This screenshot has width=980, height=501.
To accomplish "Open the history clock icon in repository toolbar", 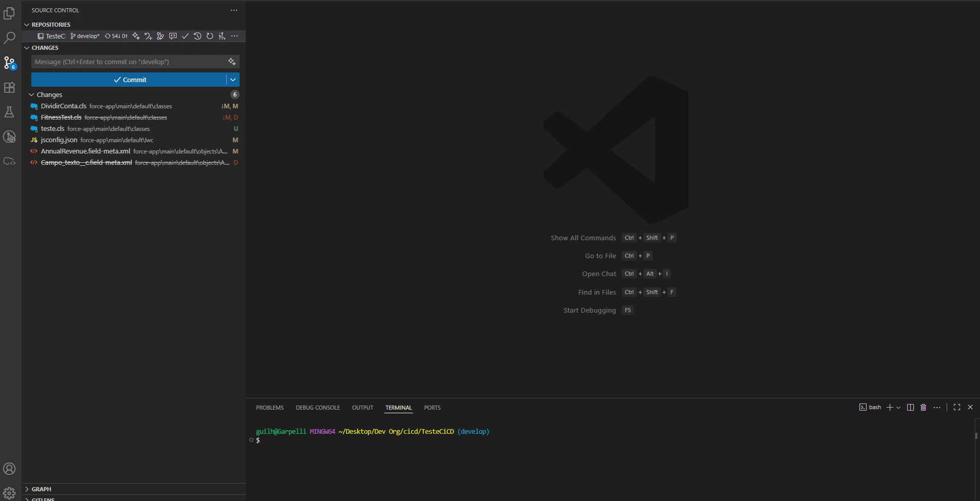I will (x=198, y=36).
